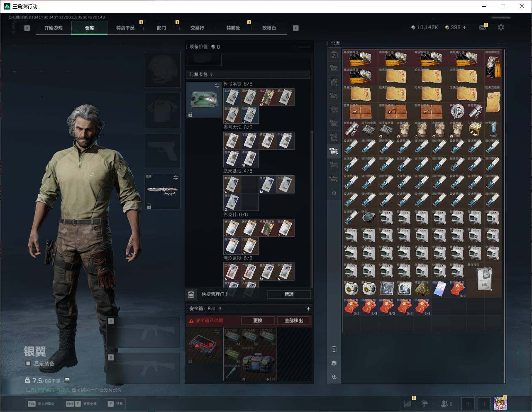
Task: Click the 快捷管理门卡 clipboard icon
Action: [191, 294]
